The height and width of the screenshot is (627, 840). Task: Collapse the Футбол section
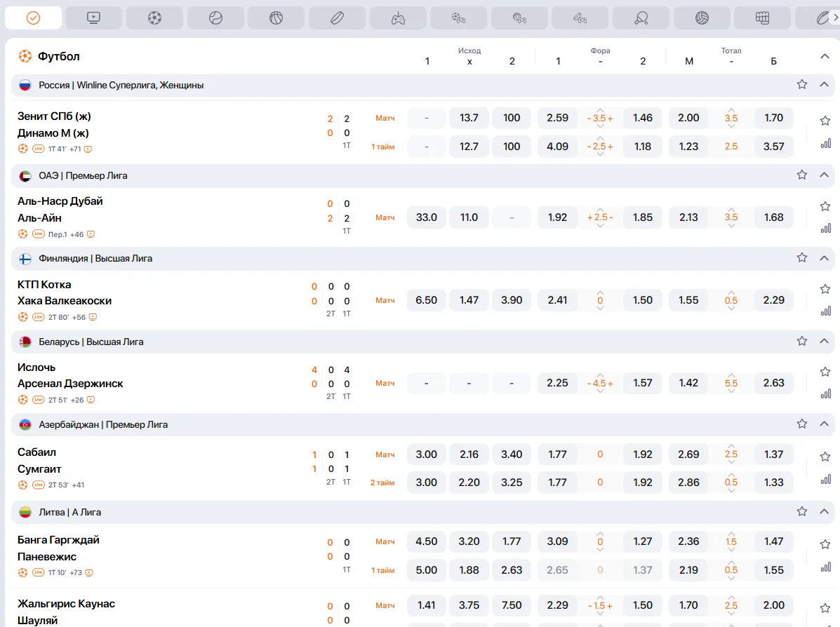coord(825,56)
